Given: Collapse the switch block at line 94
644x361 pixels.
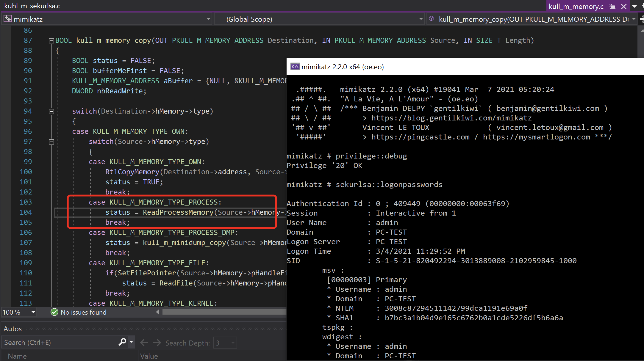Looking at the screenshot, I should tap(51, 111).
